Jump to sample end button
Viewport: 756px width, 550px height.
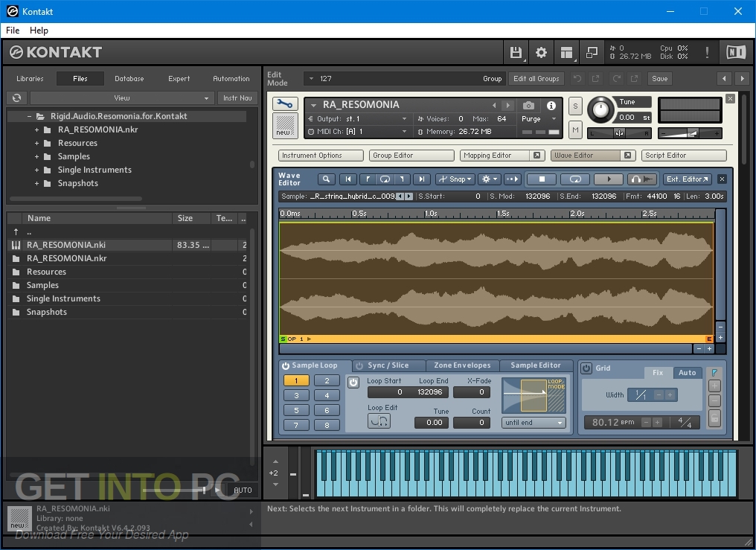coord(421,179)
